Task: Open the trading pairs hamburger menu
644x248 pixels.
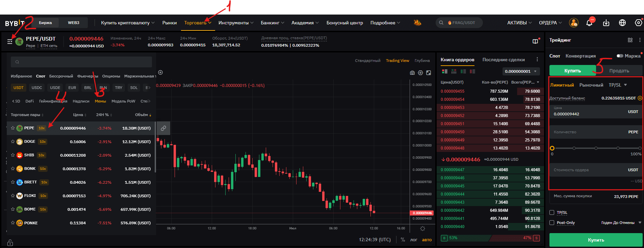Action: tap(10, 42)
